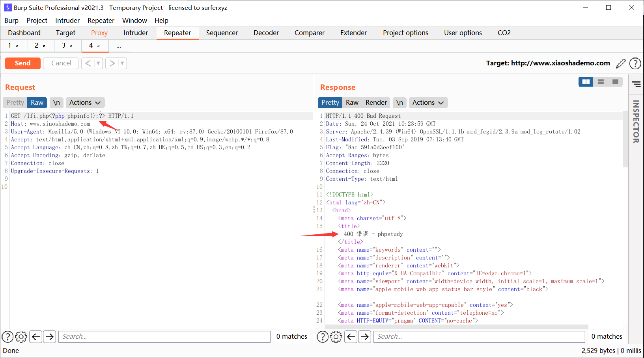The image size is (644, 358).
Task: Select Repeater tab 2
Action: point(36,46)
